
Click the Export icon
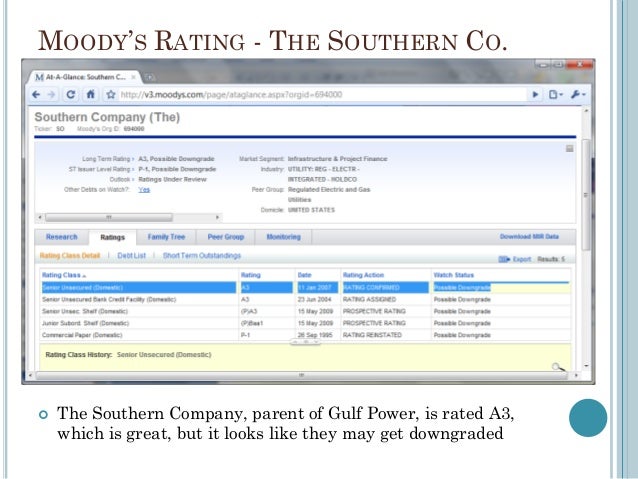(x=505, y=259)
